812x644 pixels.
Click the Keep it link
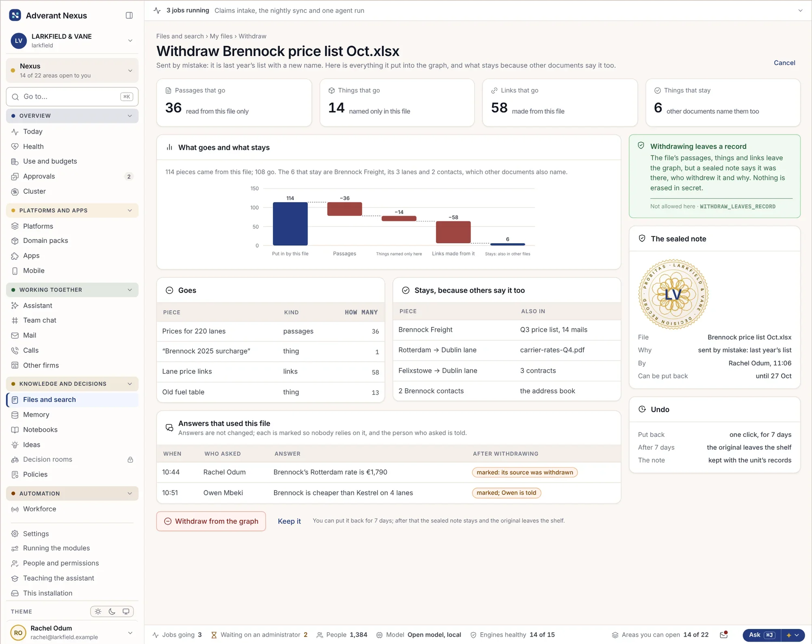[289, 521]
